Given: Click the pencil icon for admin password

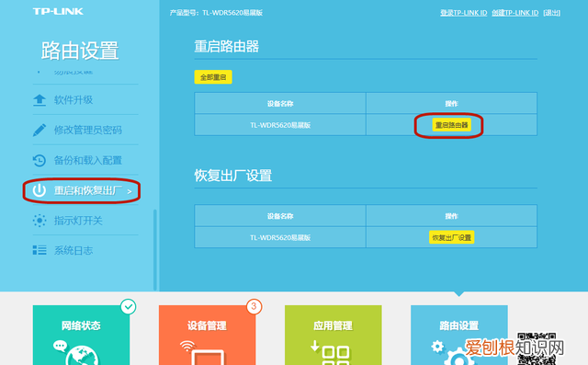Looking at the screenshot, I should pyautogui.click(x=40, y=131).
